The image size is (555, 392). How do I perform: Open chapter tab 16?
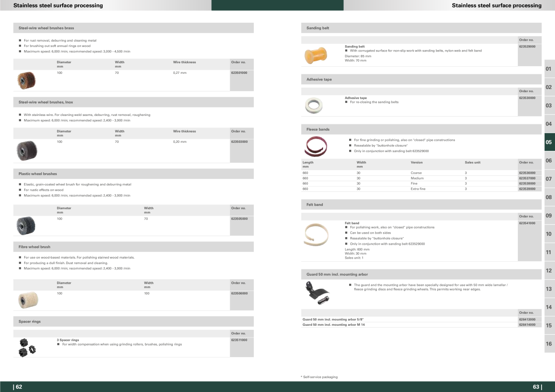pos(549,344)
